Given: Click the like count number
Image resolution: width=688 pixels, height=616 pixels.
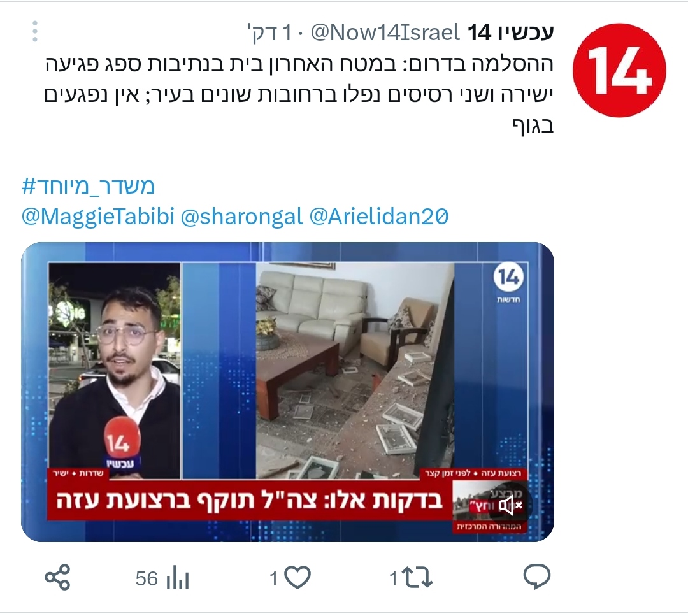Looking at the screenshot, I should pos(274,578).
